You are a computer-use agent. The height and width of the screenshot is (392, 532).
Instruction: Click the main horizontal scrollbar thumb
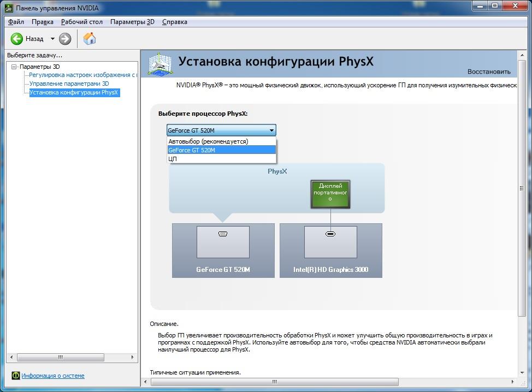[275, 382]
